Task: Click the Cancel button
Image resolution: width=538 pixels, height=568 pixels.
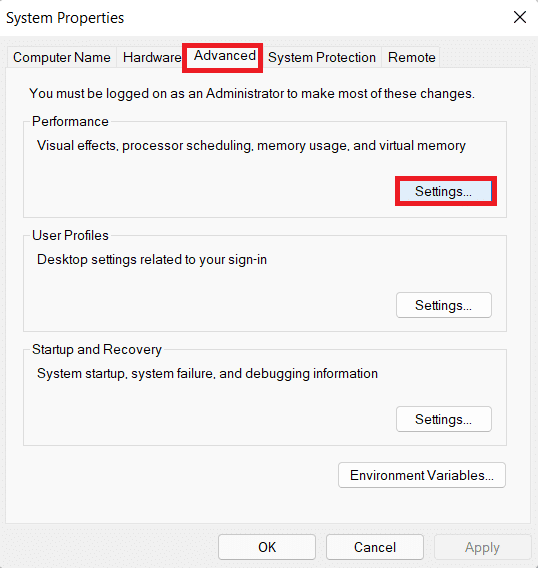Action: (x=375, y=547)
